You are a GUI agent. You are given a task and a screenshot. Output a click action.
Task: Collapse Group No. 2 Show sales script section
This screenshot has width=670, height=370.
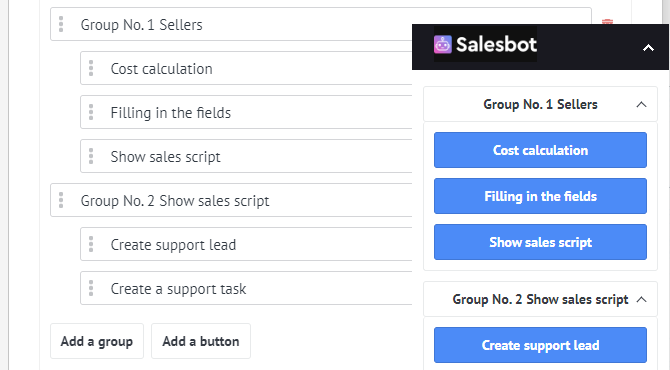pyautogui.click(x=641, y=299)
